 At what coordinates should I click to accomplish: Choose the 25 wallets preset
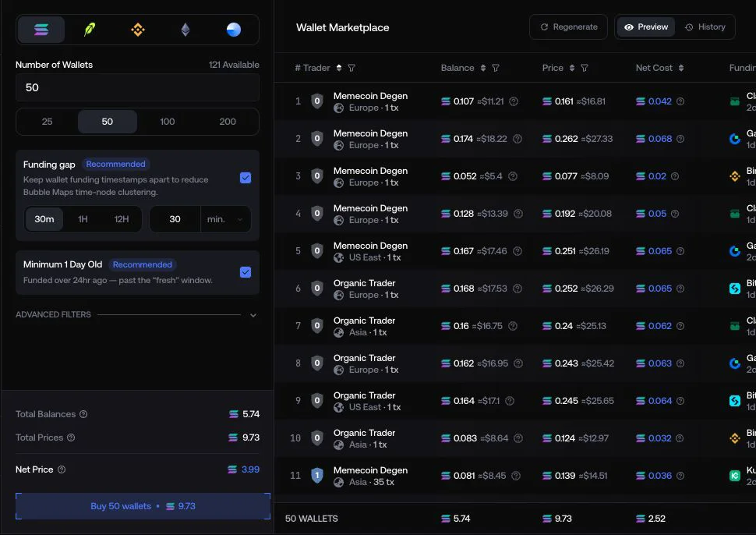point(48,122)
